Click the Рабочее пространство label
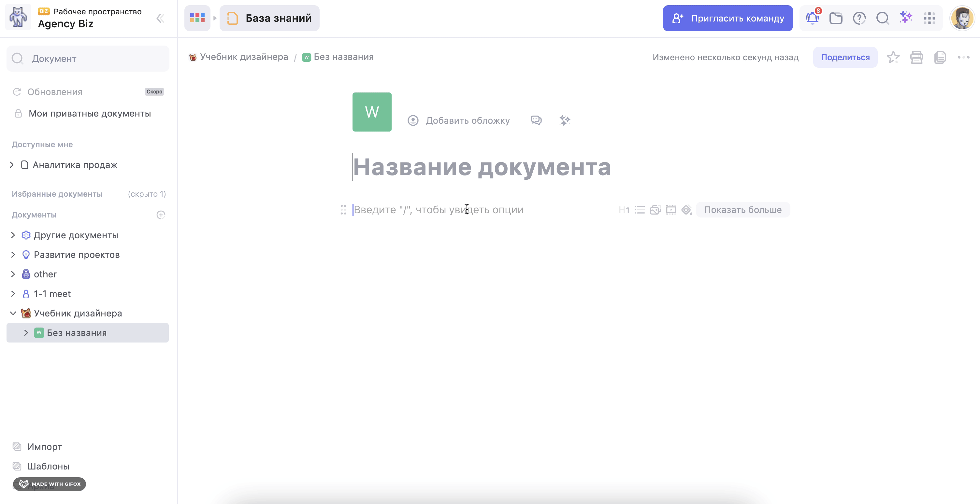 (97, 11)
